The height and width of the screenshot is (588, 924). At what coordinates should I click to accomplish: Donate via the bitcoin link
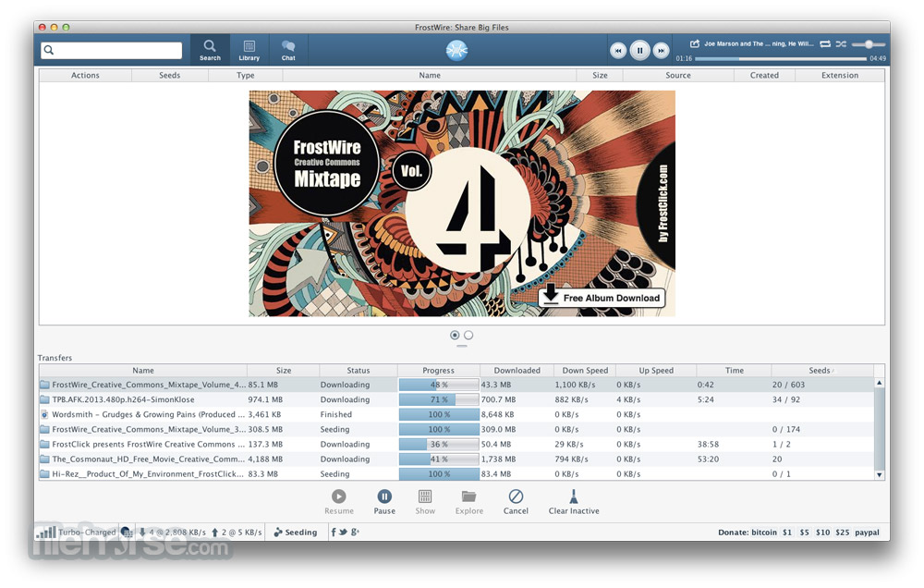(x=764, y=532)
